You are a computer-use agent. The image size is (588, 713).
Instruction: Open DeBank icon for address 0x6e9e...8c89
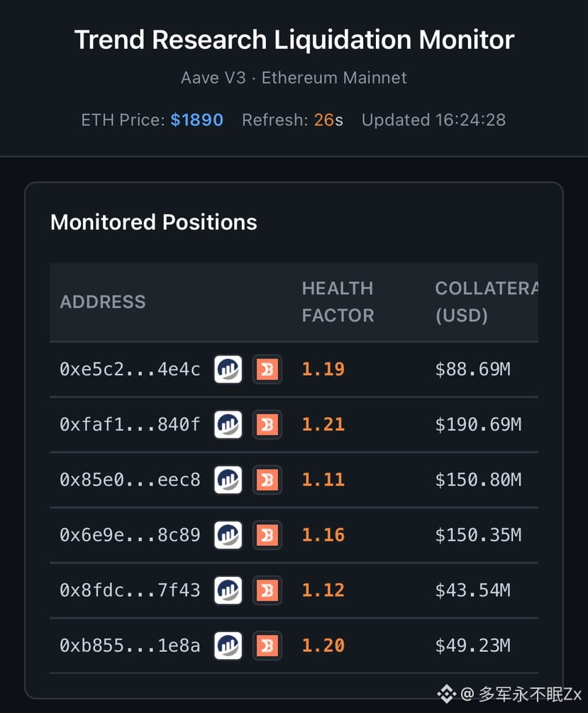267,536
